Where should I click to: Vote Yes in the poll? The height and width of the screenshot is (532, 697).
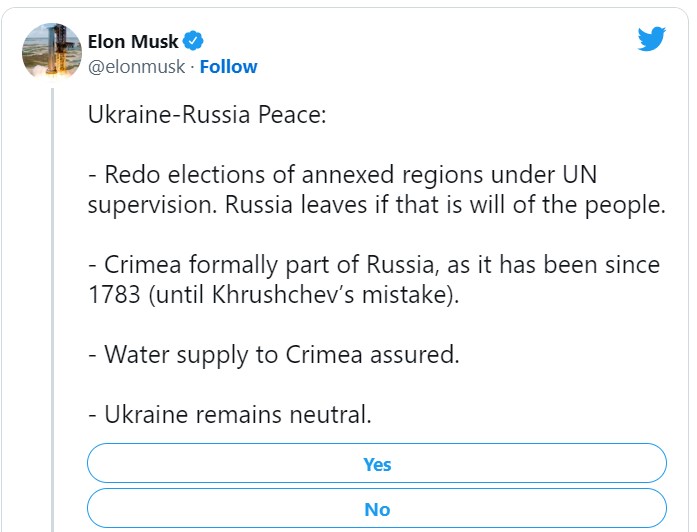coord(377,463)
